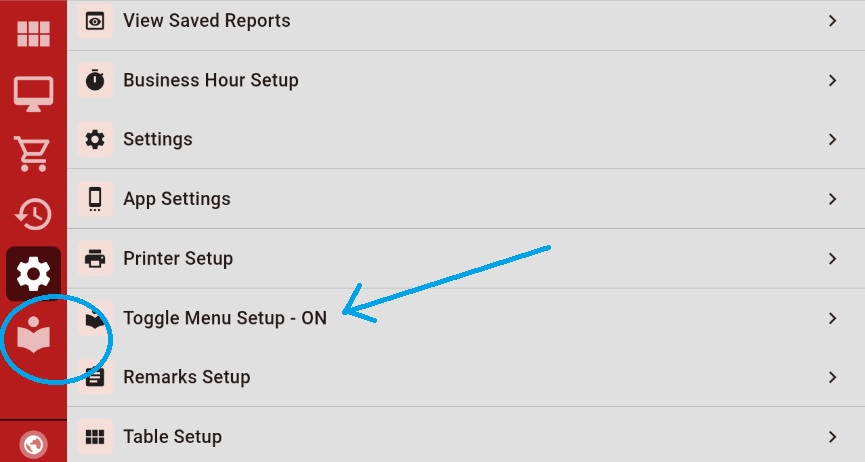Toggle Menu Setup on or off
865x462 pixels.
(x=224, y=318)
